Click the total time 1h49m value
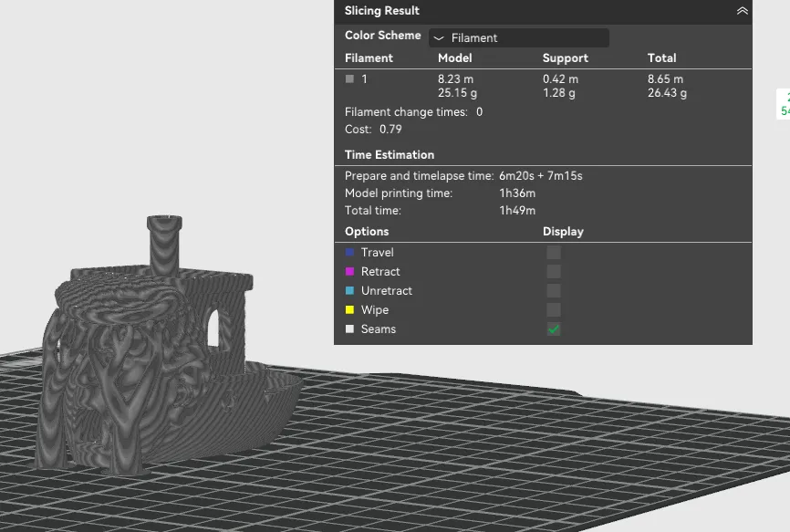The image size is (790, 532). pos(517,210)
